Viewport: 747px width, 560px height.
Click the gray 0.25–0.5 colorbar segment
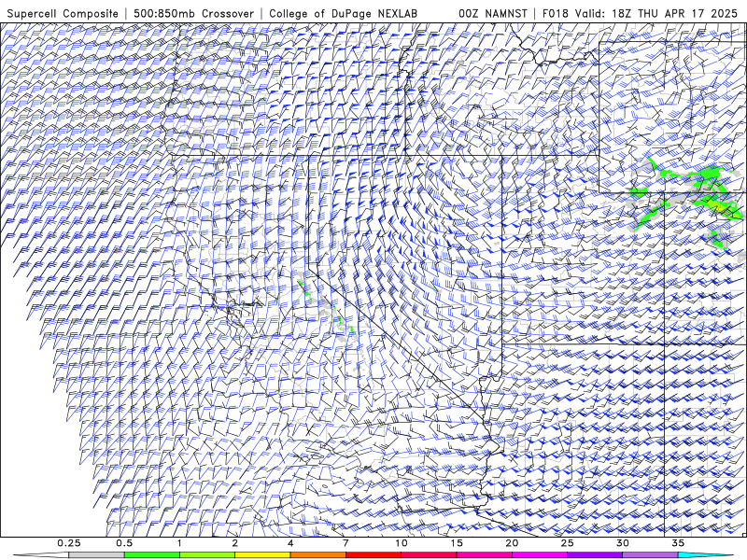[96, 555]
